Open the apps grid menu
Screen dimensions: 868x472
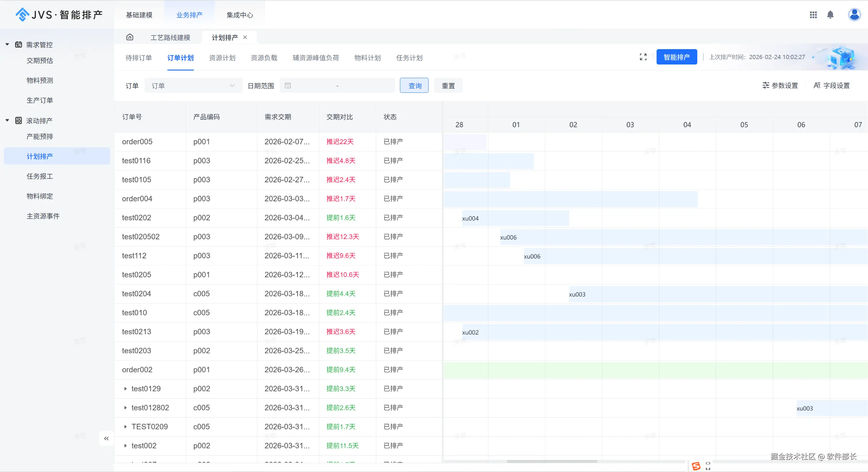click(x=813, y=15)
